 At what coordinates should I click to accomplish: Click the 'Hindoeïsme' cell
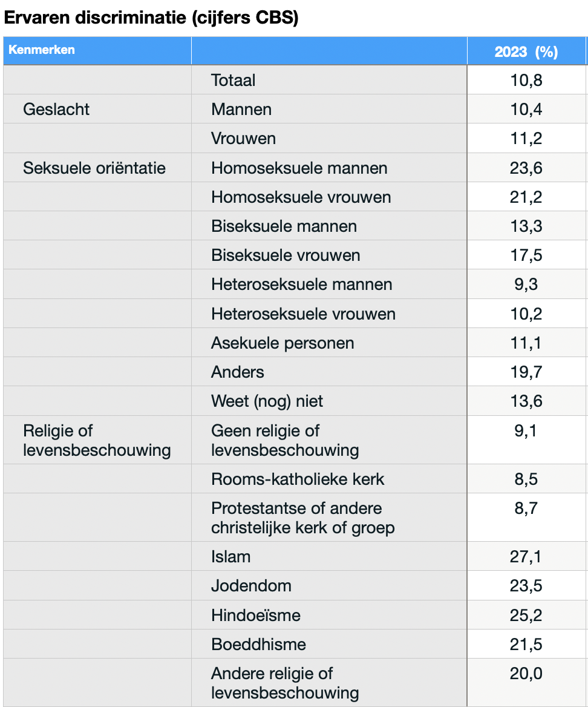tap(256, 615)
